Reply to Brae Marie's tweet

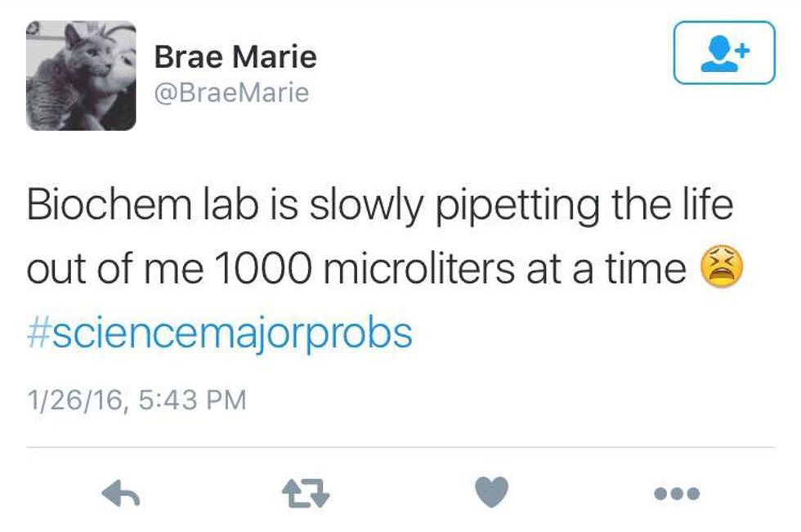121,493
